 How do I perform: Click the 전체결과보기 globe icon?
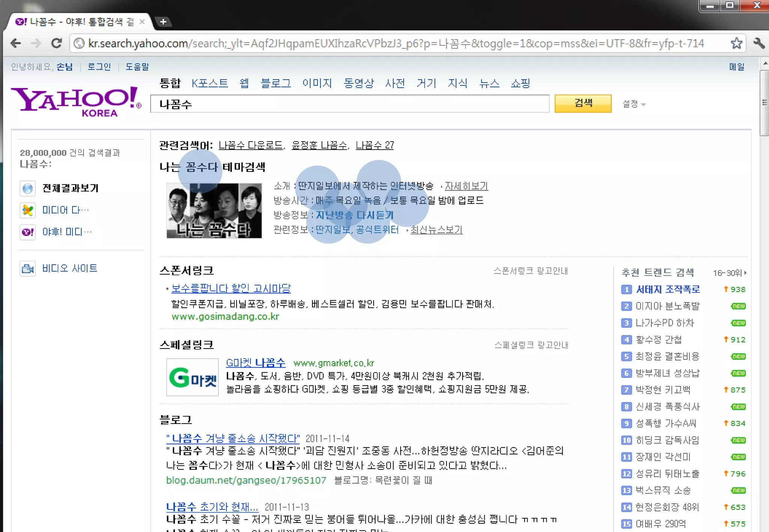click(28, 188)
